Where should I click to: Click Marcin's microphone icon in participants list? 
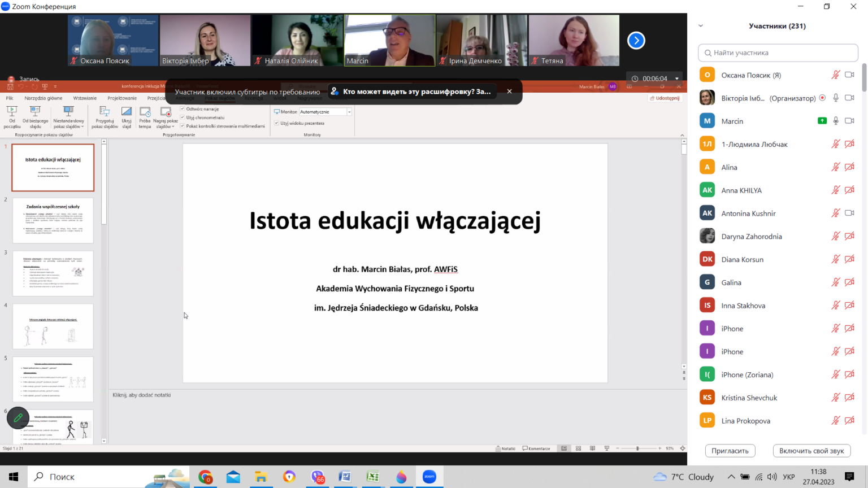coord(836,121)
